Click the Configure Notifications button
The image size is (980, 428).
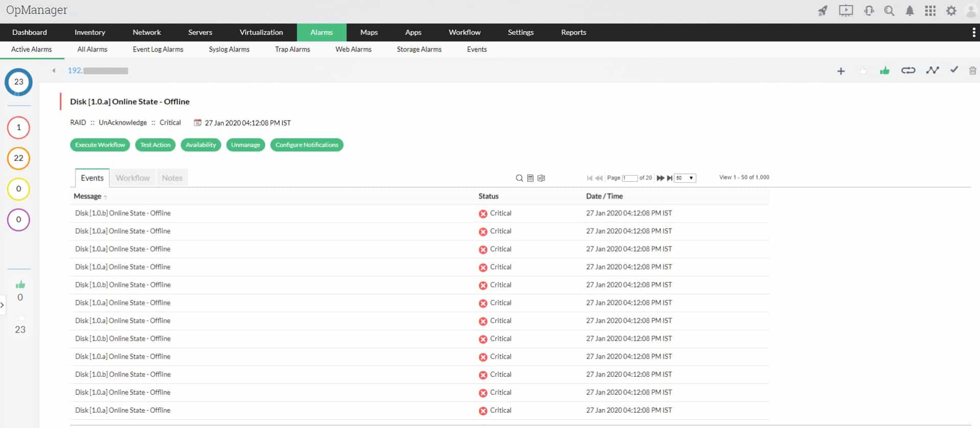(307, 145)
